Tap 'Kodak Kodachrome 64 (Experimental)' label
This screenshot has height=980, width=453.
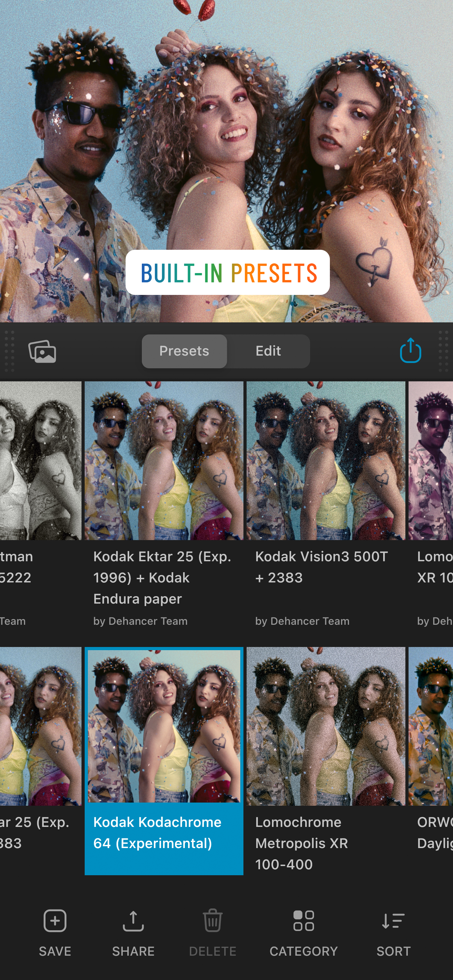pyautogui.click(x=157, y=833)
